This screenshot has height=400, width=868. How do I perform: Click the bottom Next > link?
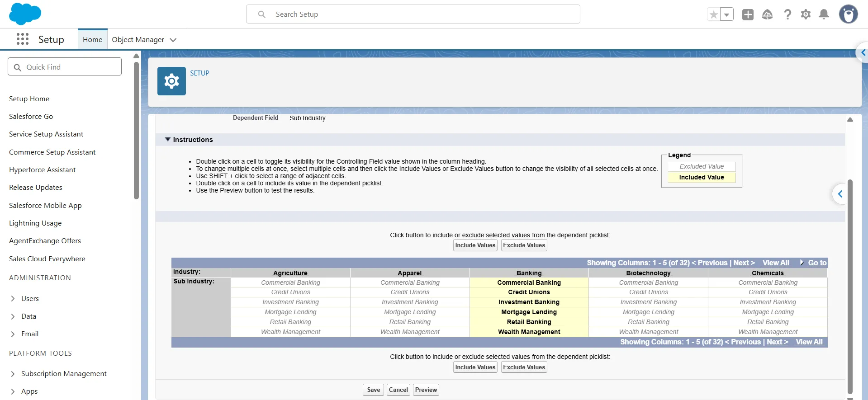(x=778, y=342)
